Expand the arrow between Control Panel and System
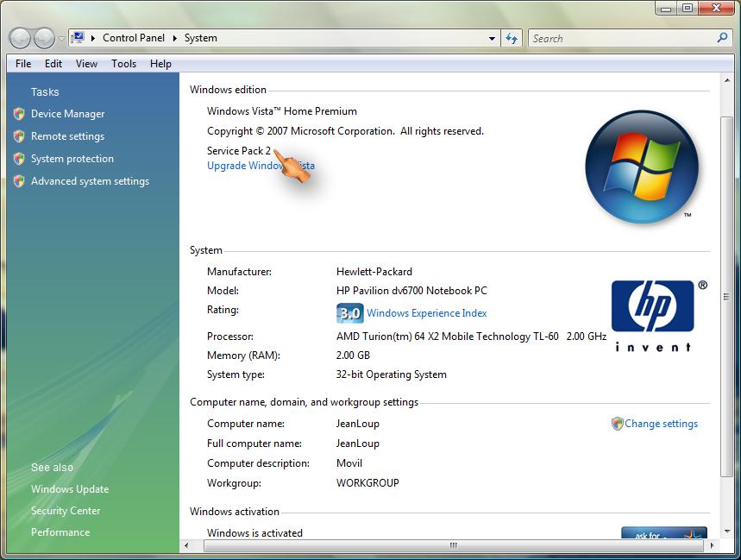 (x=175, y=38)
